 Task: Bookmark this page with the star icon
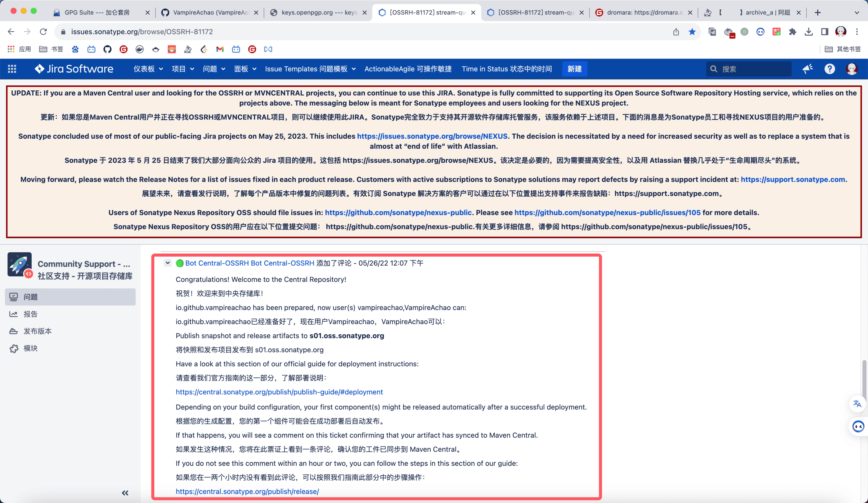coord(692,32)
